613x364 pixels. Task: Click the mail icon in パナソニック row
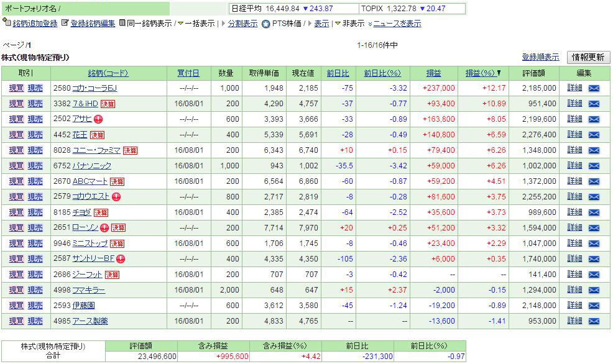[x=594, y=166]
